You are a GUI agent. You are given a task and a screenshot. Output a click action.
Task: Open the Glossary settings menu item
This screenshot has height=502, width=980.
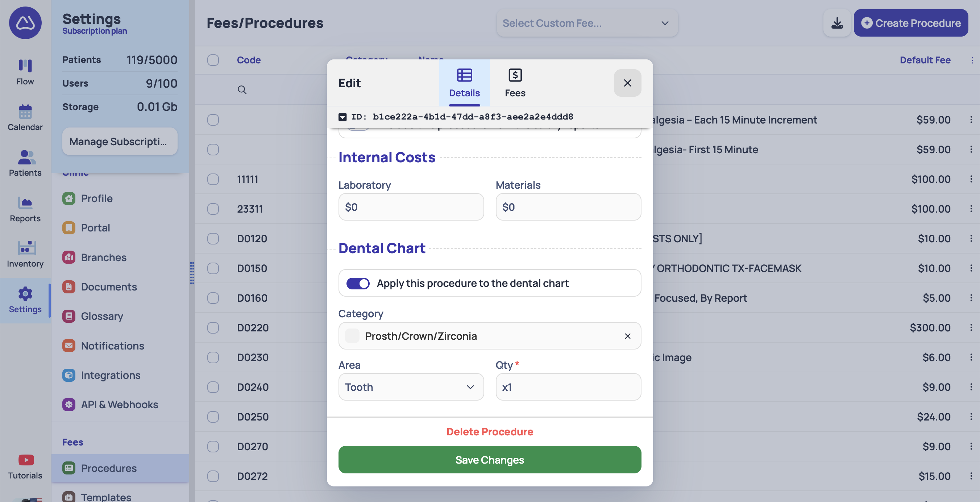(102, 316)
